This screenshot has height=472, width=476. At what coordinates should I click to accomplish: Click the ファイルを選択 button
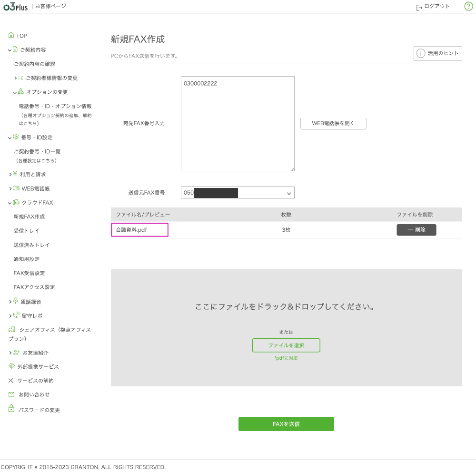coord(286,345)
